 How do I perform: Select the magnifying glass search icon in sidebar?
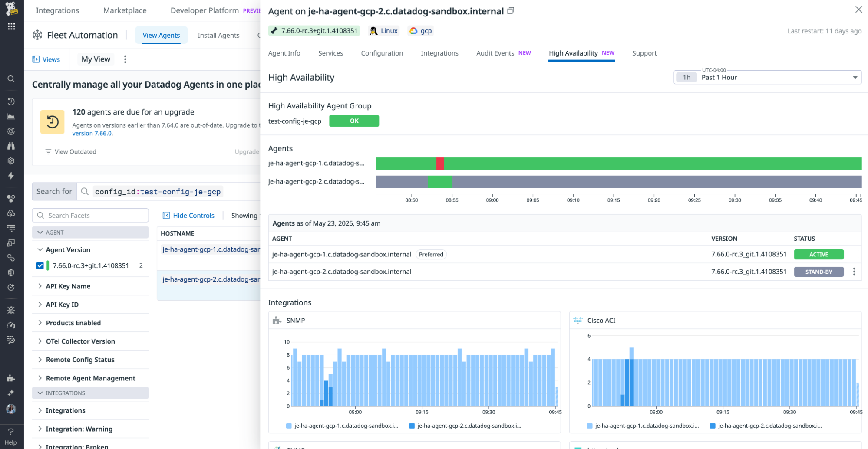[x=11, y=79]
